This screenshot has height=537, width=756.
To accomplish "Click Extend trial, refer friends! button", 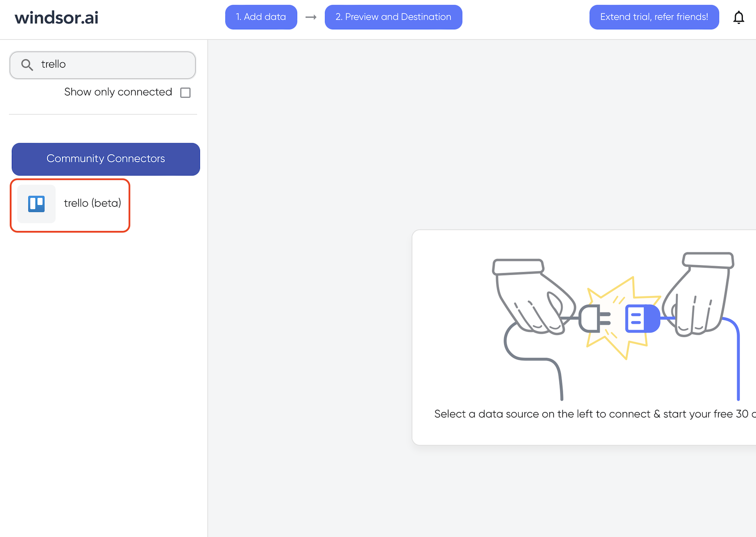I will (x=654, y=17).
